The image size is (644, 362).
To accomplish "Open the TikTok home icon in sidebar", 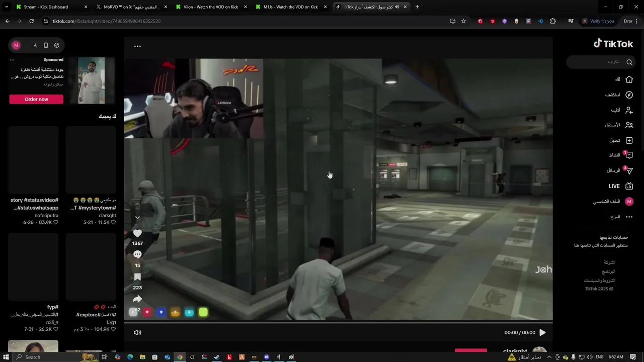I will (629, 79).
